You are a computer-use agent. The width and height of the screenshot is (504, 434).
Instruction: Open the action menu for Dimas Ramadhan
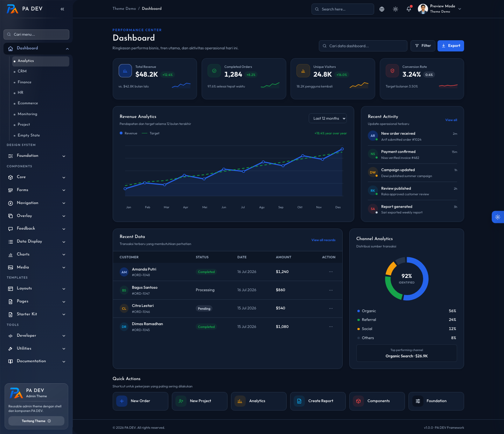(x=331, y=327)
